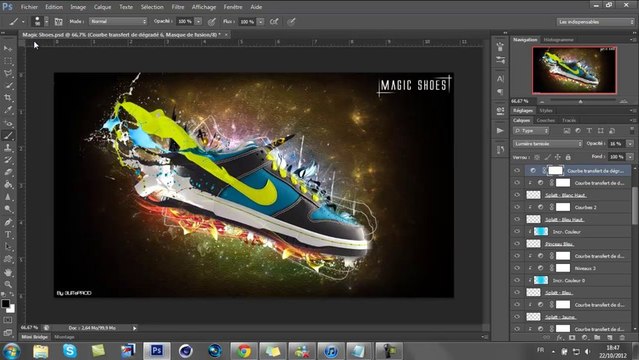
Task: Open the Filtre menu
Action: pos(178,7)
